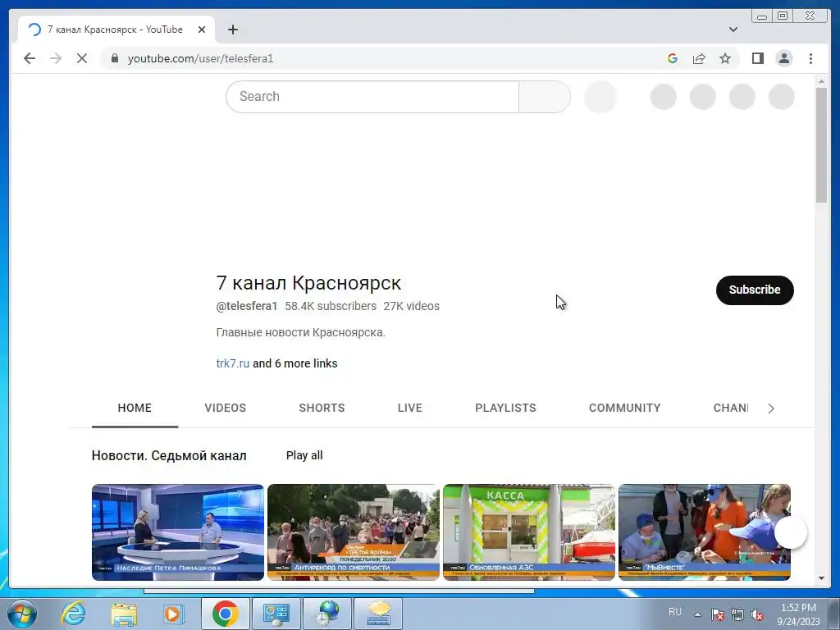Open Обновленная АЗС video thumbnail
This screenshot has width=840, height=630.
[x=529, y=532]
